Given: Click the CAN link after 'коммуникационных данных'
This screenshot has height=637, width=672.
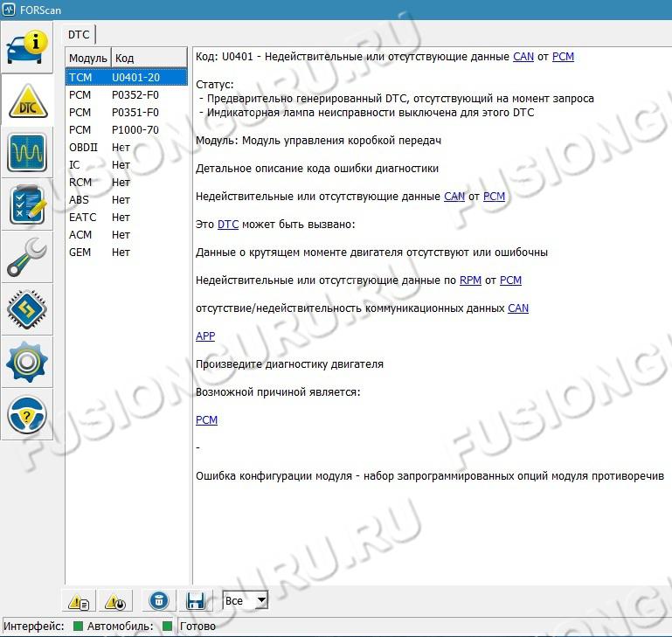Looking at the screenshot, I should [x=518, y=308].
